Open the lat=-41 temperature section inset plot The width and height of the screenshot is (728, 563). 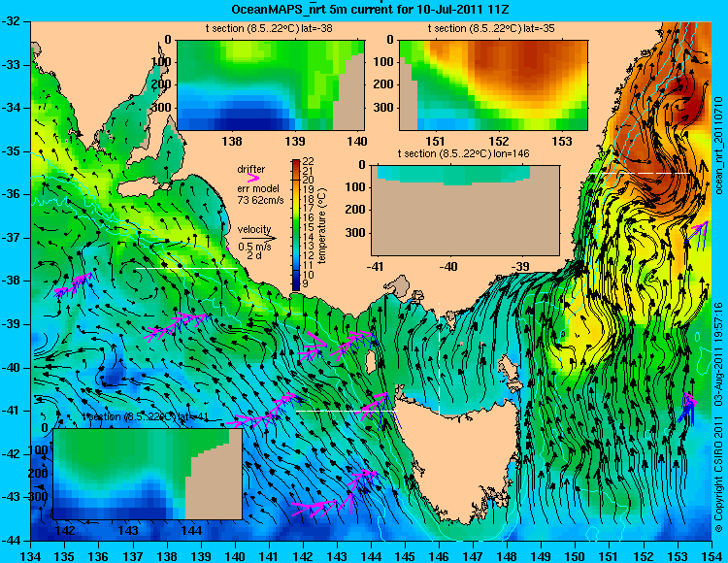(148, 474)
